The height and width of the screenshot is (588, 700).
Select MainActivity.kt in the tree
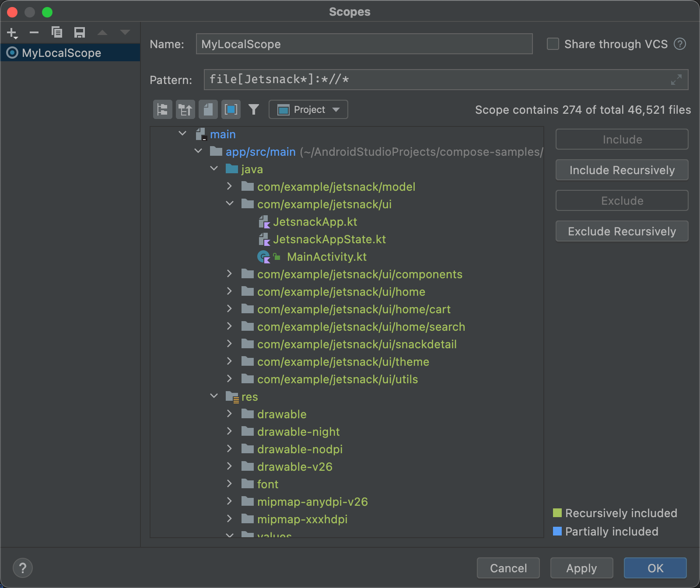pos(326,257)
